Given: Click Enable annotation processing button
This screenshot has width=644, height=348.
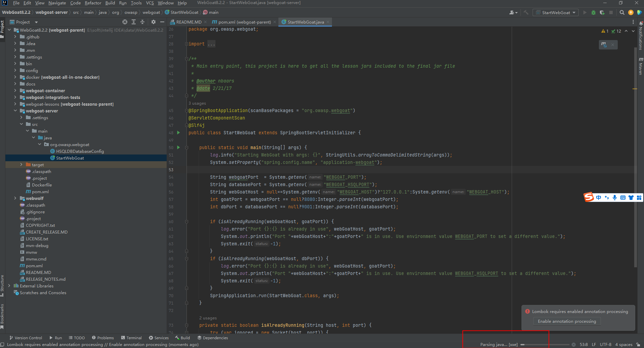Looking at the screenshot, I should click(x=567, y=321).
